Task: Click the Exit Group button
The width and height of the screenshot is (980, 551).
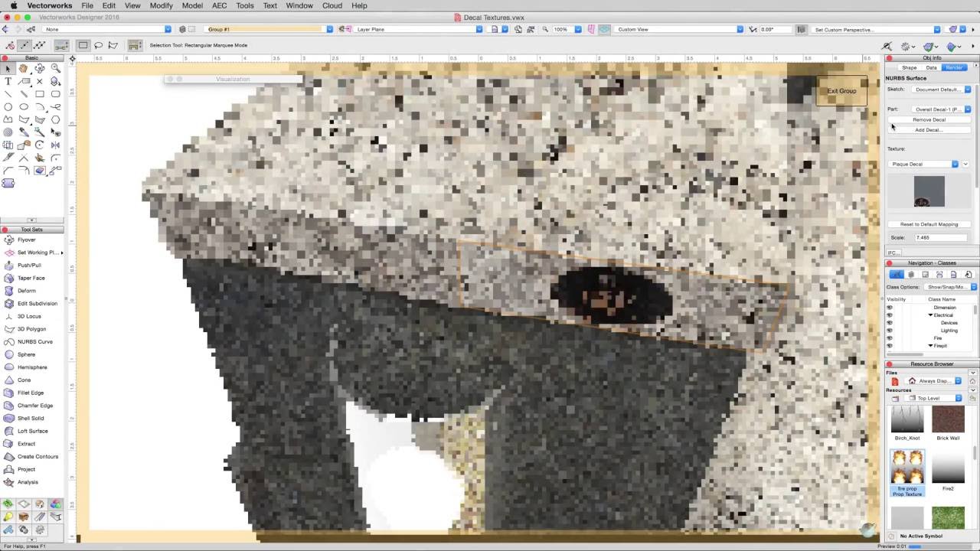Action: pyautogui.click(x=841, y=91)
